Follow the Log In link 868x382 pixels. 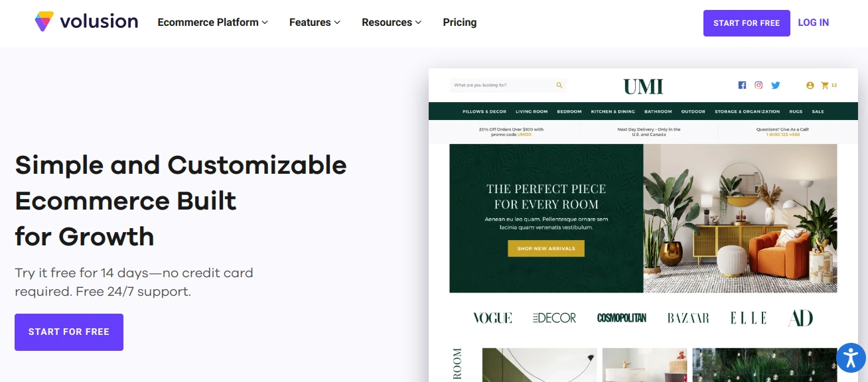coord(813,23)
